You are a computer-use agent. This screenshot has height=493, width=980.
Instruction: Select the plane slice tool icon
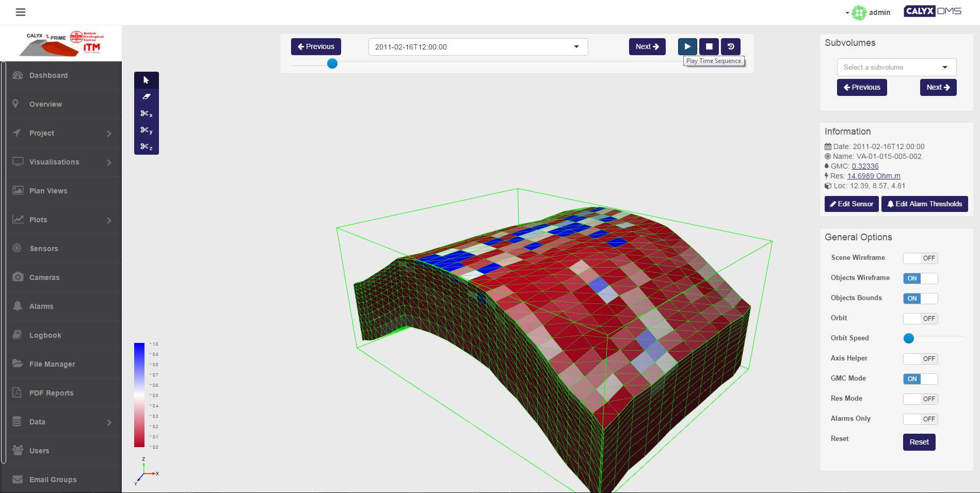pos(146,96)
